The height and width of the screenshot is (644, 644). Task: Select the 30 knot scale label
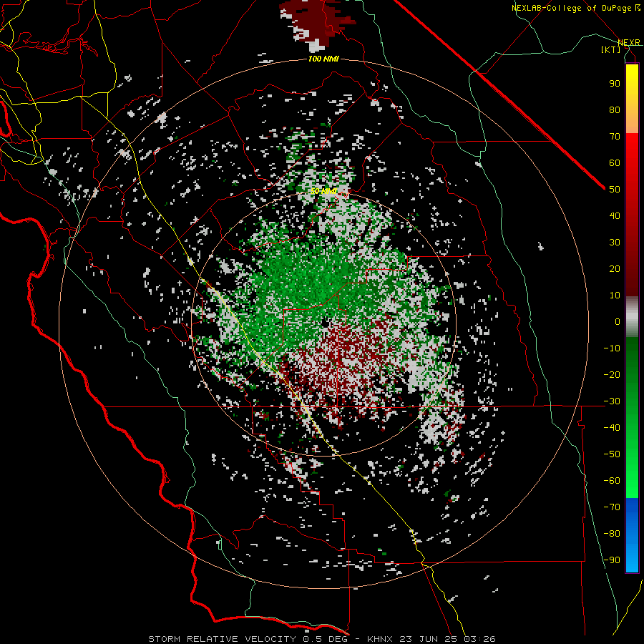615,243
